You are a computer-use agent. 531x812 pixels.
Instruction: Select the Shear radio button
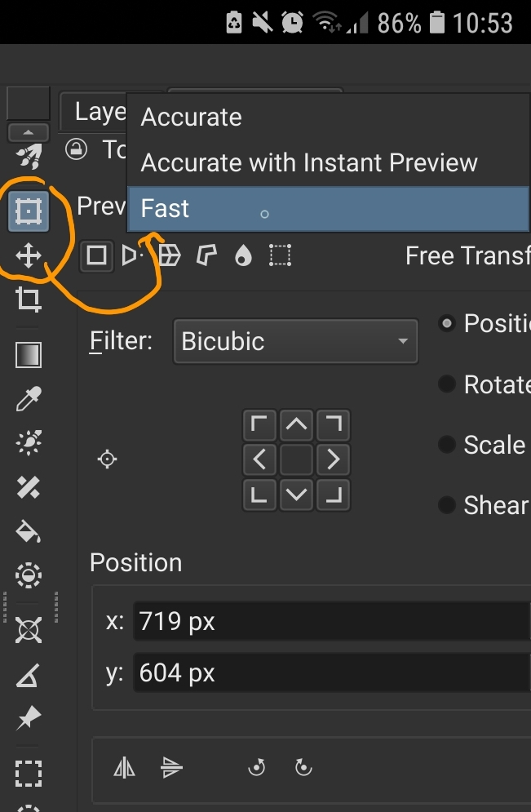(x=446, y=505)
